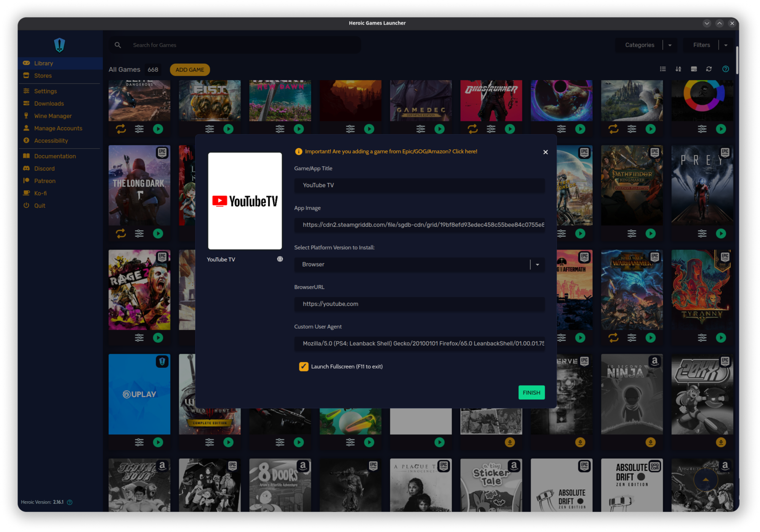Viewport: 760px width, 532px height.
Task: Download 10 Second Ninja
Action: point(651,442)
